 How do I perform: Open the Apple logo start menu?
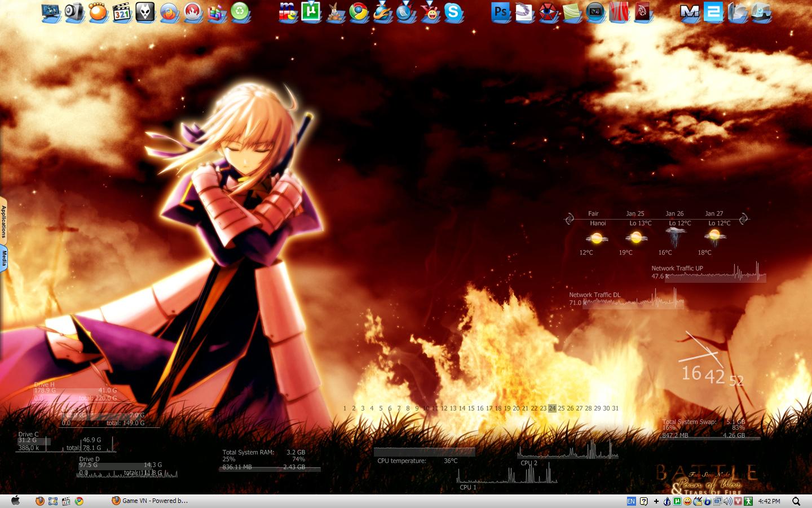(x=16, y=501)
